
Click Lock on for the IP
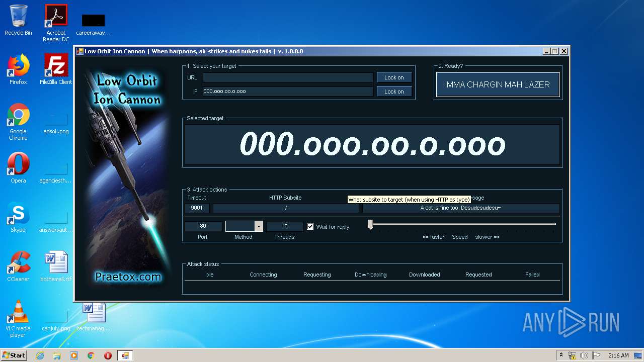[394, 92]
